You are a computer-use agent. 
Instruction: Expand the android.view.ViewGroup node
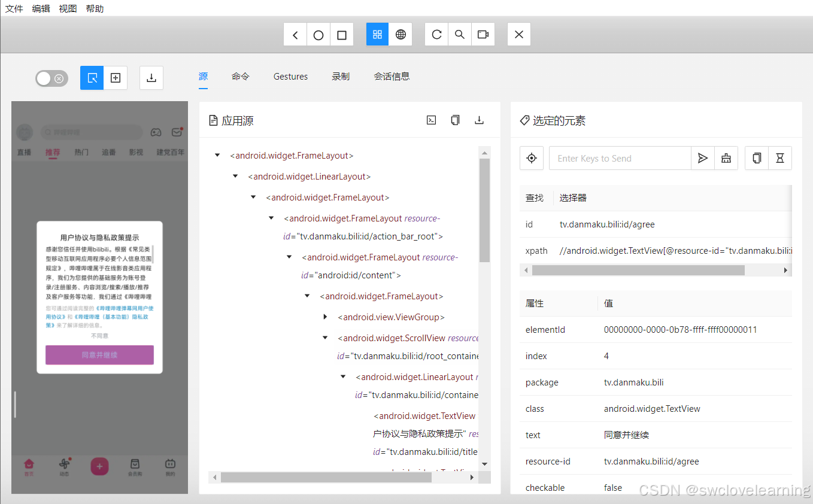click(x=325, y=317)
